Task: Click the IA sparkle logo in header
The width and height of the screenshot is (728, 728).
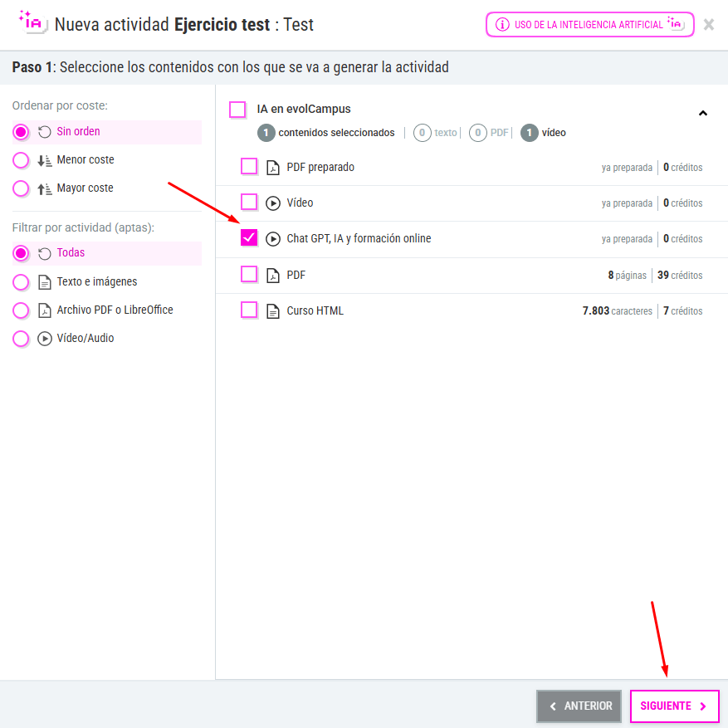Action: coord(32,22)
